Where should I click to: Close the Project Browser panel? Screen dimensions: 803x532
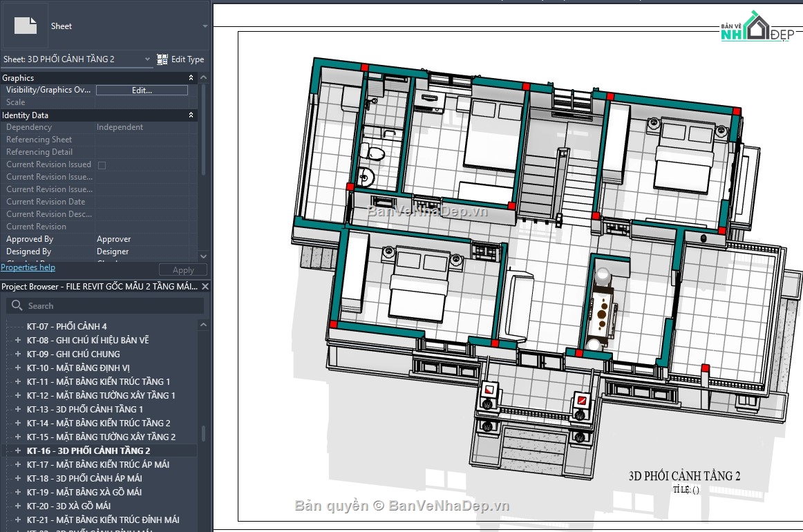click(205, 286)
